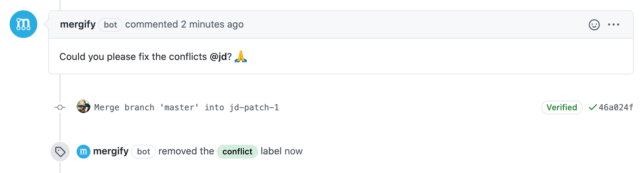The width and height of the screenshot is (644, 173).
Task: Click the Verified signature badge
Action: click(562, 108)
